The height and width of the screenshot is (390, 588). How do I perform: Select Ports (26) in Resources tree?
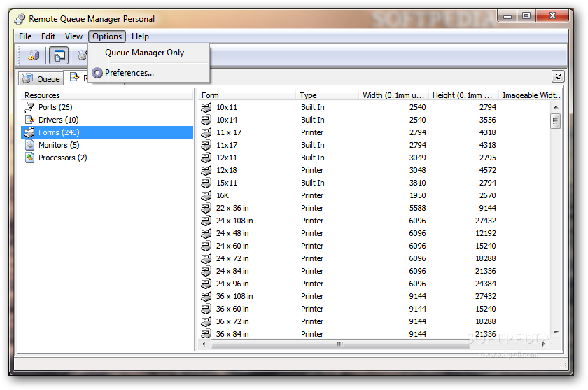55,107
